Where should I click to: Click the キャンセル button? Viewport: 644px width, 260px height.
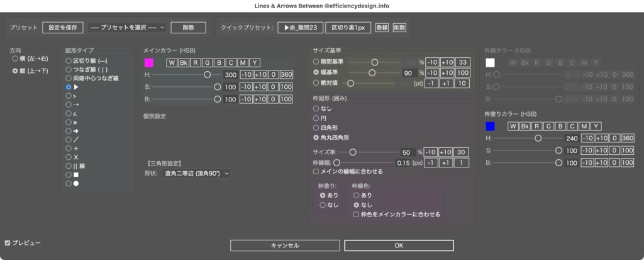285,246
